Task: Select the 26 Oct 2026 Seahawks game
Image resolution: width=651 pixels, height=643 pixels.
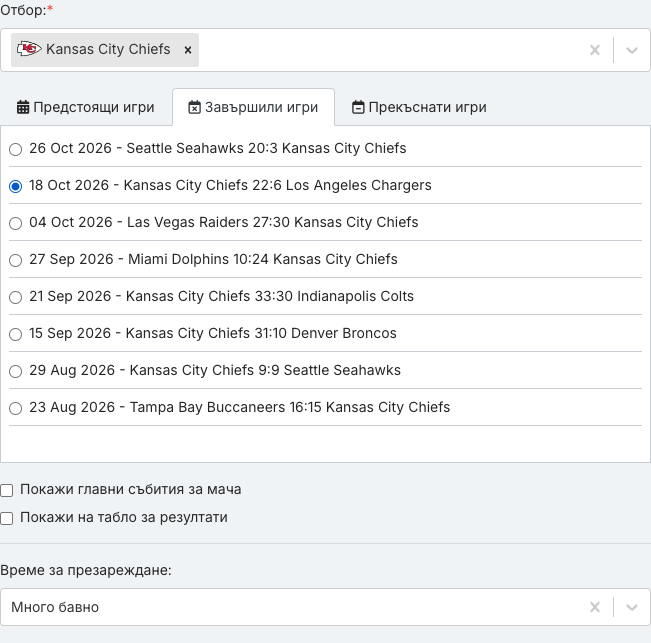Action: (15, 149)
